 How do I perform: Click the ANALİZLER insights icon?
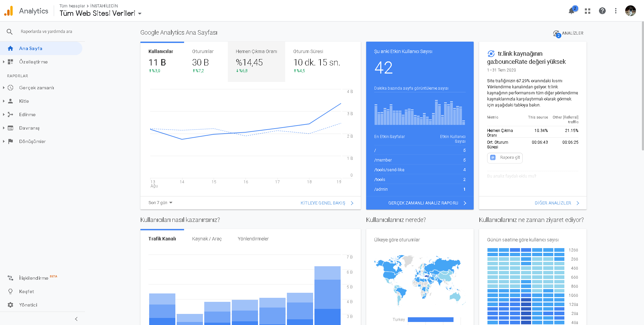click(557, 34)
